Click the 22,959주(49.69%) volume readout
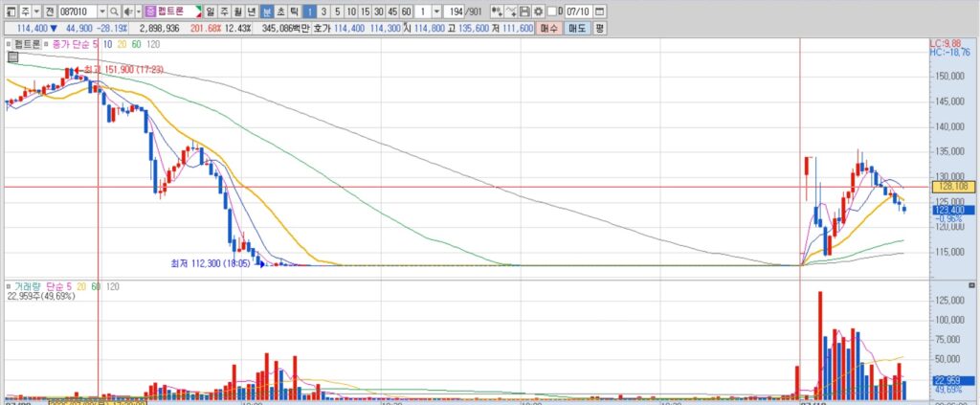The height and width of the screenshot is (405, 980). pyautogui.click(x=40, y=296)
